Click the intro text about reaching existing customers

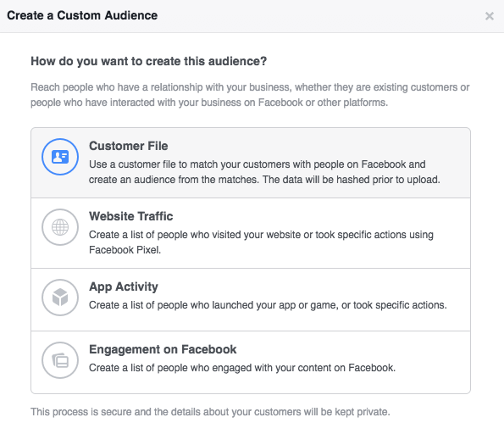click(250, 95)
